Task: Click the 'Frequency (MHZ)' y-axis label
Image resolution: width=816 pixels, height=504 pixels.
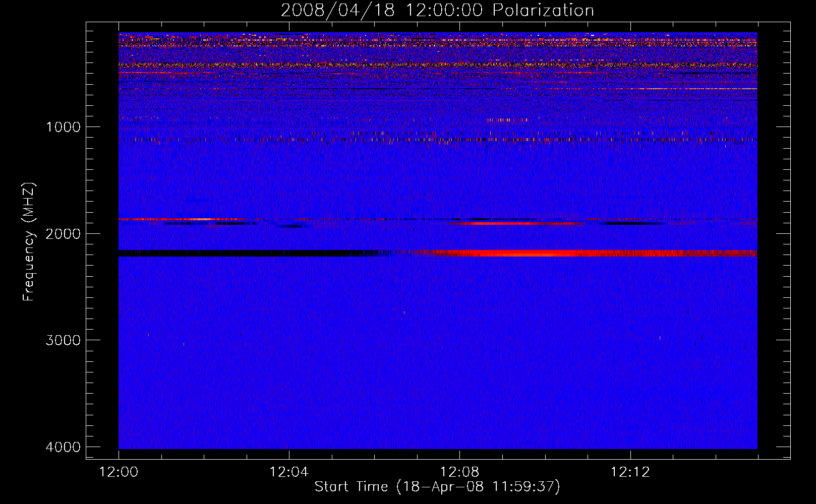Action: [x=29, y=242]
